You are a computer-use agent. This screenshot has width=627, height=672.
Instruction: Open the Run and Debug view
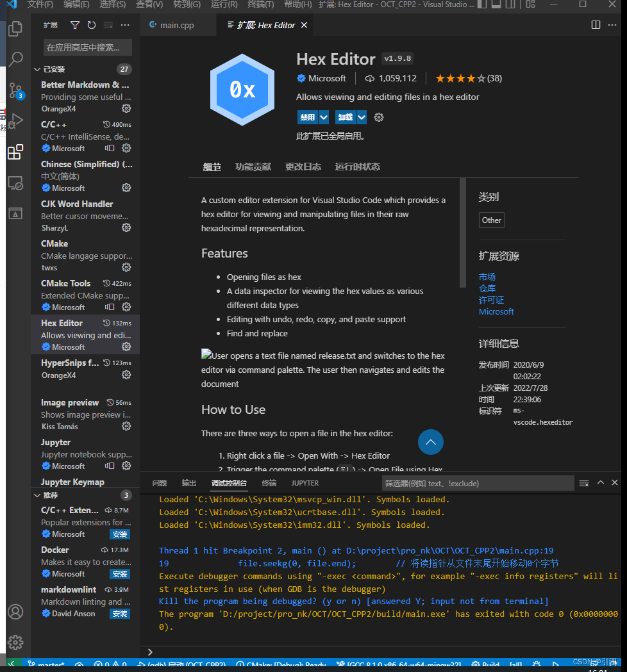pyautogui.click(x=16, y=120)
